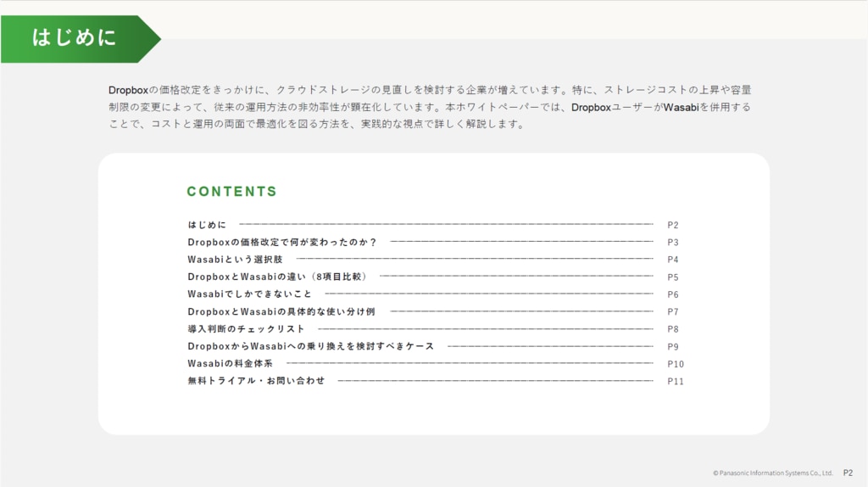Click page number P3 in contents
This screenshot has width=868, height=487.
(672, 243)
